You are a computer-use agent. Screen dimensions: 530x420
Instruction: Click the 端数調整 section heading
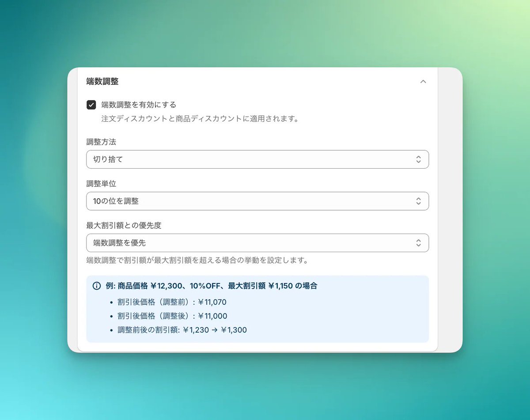coord(102,81)
